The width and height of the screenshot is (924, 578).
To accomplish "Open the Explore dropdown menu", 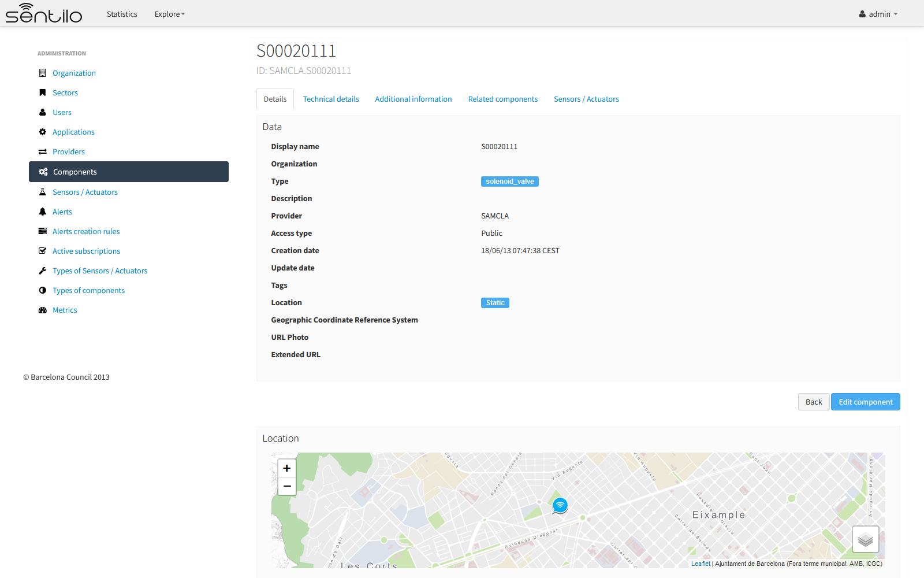I will [170, 14].
